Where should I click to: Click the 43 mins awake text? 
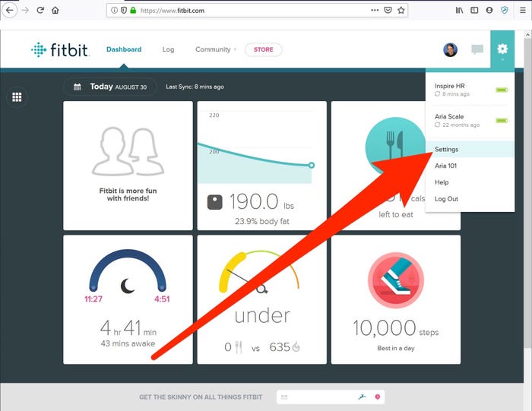click(128, 343)
